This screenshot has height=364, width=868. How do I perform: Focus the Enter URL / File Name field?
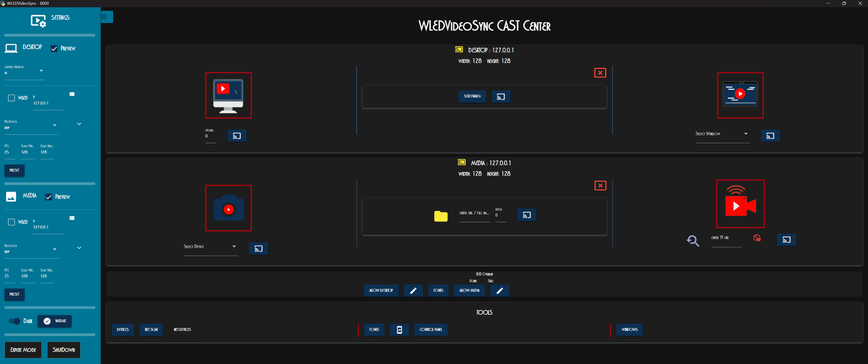(474, 215)
